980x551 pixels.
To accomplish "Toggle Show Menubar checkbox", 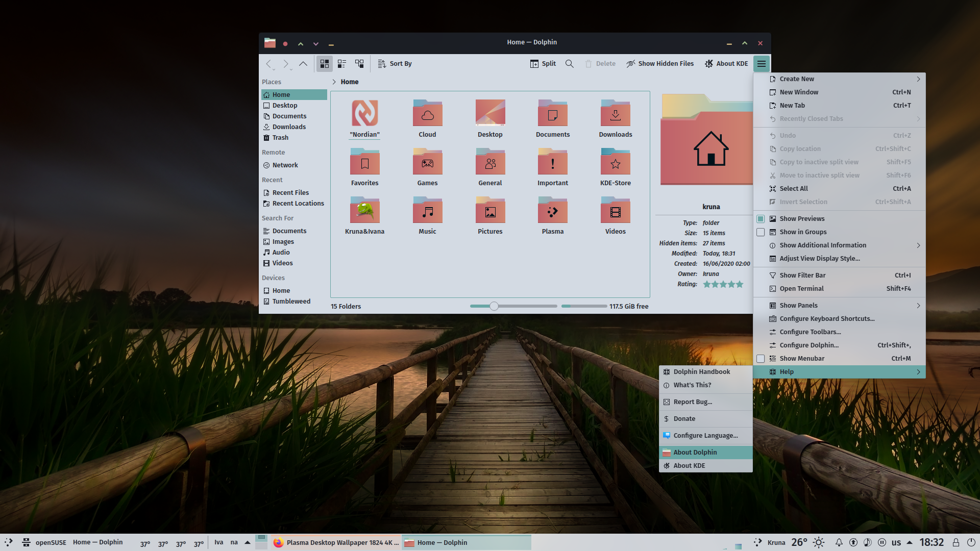I will (761, 359).
